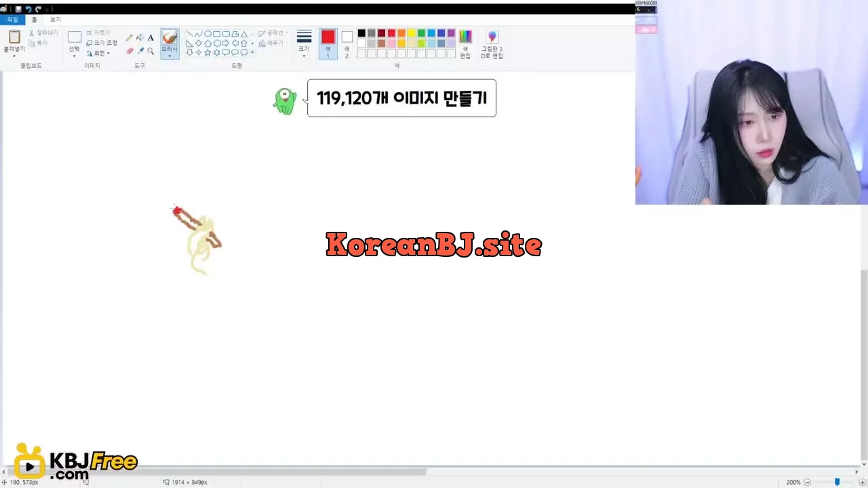Image resolution: width=868 pixels, height=488 pixels.
Task: Choose the triangle shape
Action: tap(244, 34)
